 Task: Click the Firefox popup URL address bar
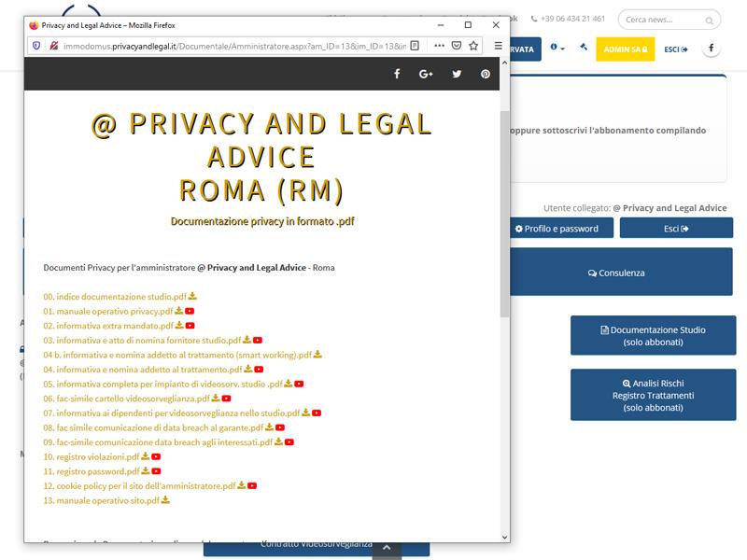pos(234,46)
